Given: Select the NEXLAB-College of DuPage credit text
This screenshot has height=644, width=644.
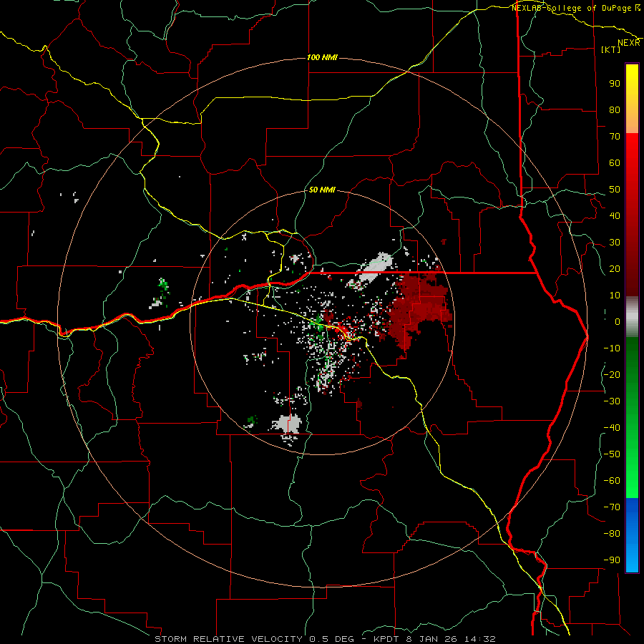Looking at the screenshot, I should coord(571,8).
